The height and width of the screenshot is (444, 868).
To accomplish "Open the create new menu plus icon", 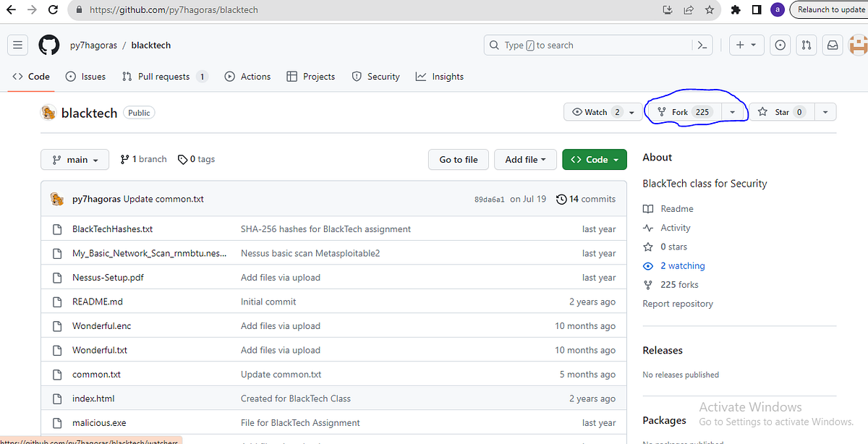I will tap(746, 45).
